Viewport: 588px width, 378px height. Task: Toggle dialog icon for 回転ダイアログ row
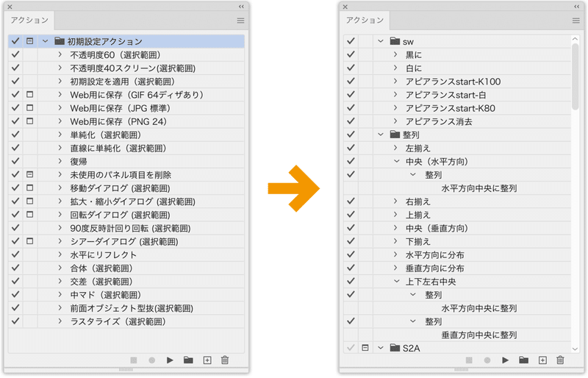(30, 214)
